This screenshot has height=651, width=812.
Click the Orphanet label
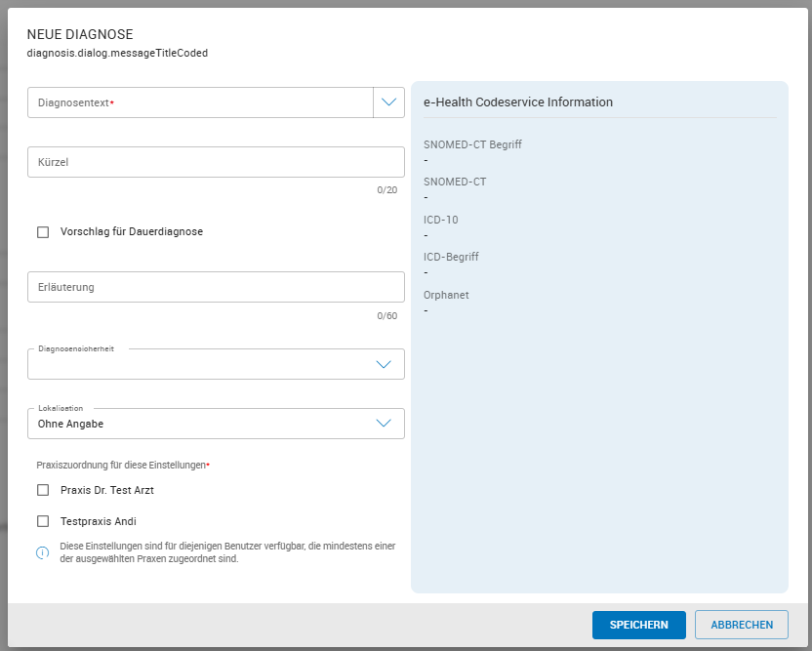click(x=447, y=295)
